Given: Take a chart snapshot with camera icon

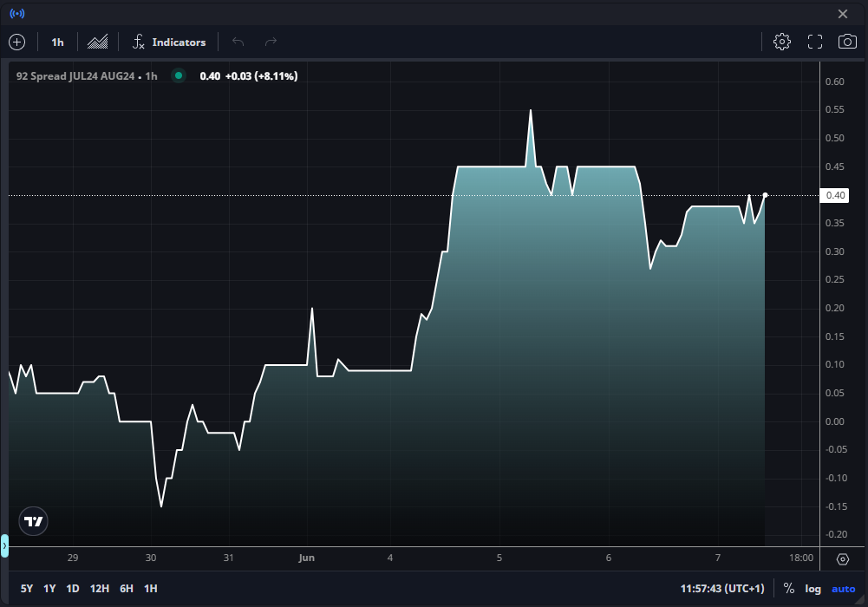Looking at the screenshot, I should (847, 42).
